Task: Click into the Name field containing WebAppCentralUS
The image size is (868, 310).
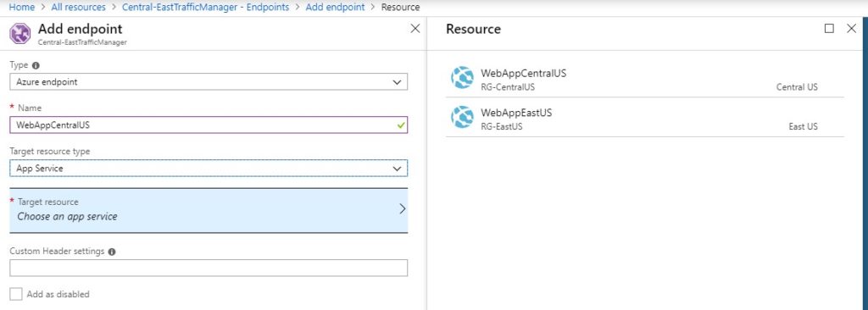Action: (209, 125)
